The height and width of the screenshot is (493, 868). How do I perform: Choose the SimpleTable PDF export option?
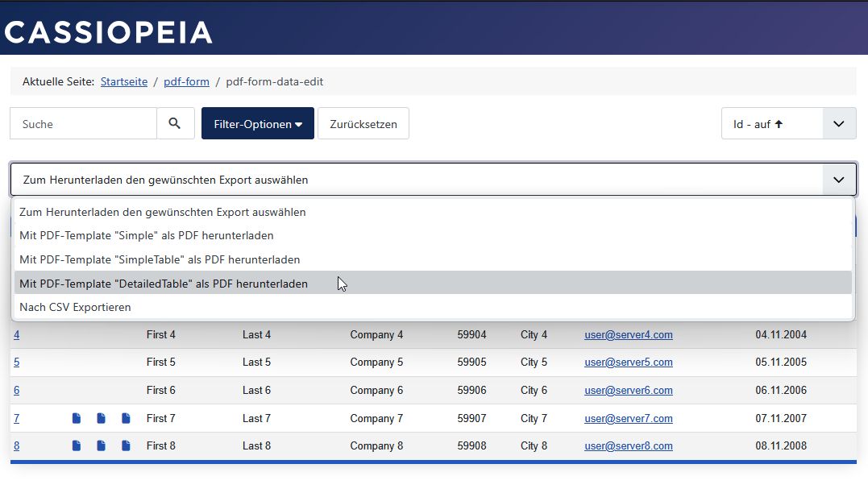coord(160,259)
